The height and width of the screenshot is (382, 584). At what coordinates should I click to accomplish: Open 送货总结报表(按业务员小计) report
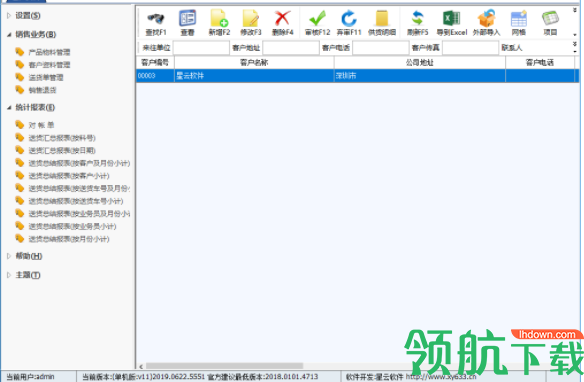pos(73,226)
